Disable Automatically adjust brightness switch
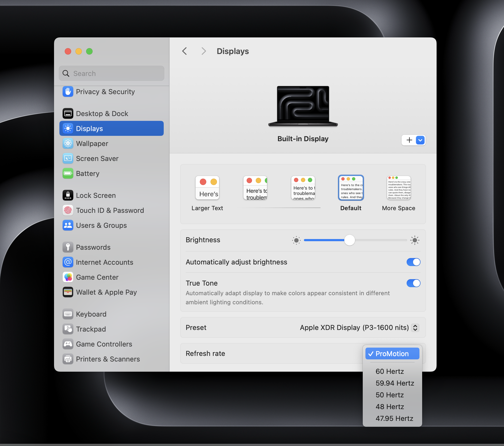 pyautogui.click(x=413, y=262)
